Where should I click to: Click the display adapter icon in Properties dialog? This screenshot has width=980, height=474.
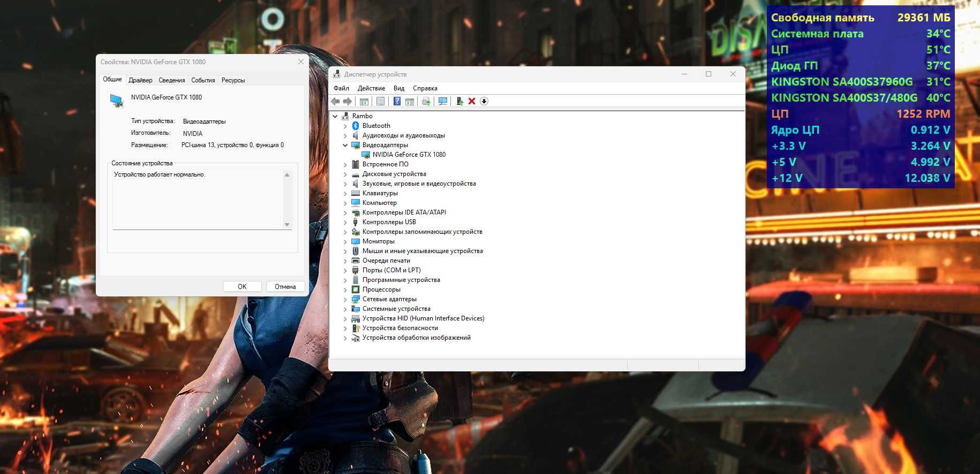click(116, 100)
